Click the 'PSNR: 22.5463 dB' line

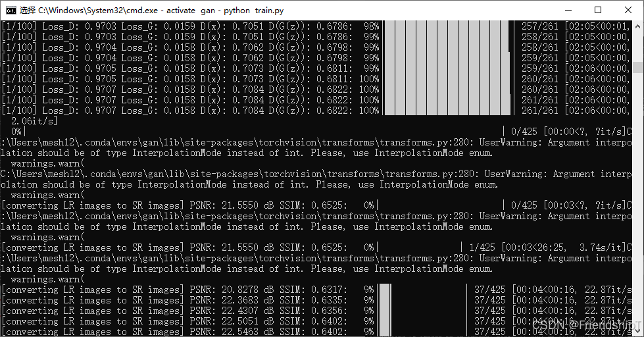click(316, 331)
